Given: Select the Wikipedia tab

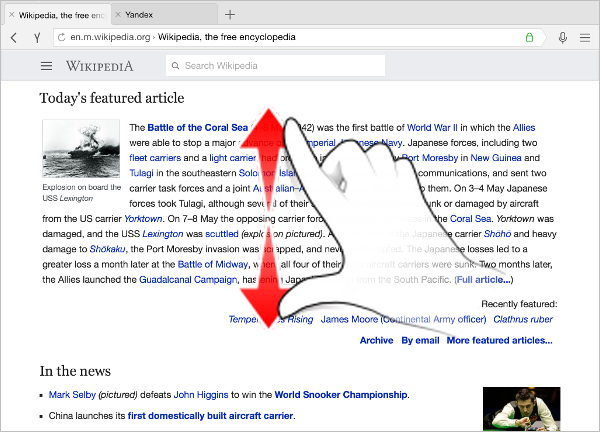Looking at the screenshot, I should (x=58, y=15).
